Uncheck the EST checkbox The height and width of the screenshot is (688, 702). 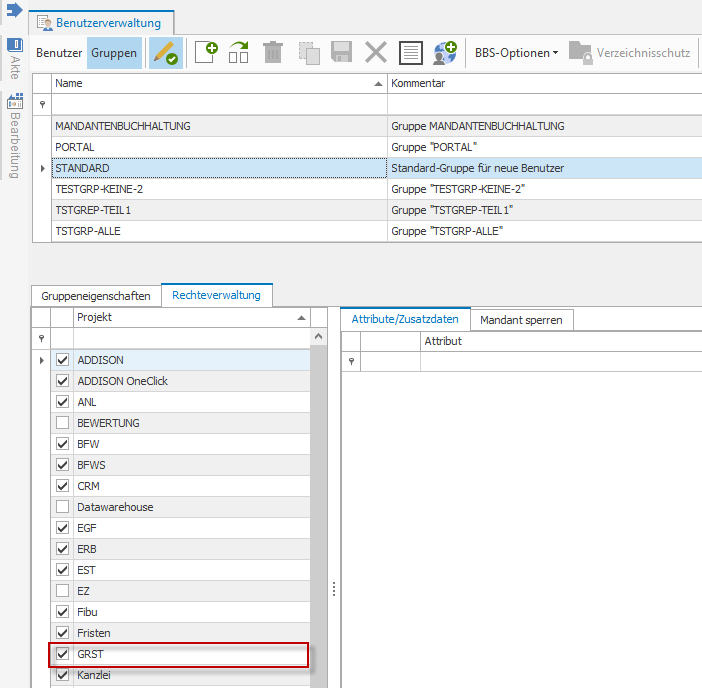click(x=62, y=570)
